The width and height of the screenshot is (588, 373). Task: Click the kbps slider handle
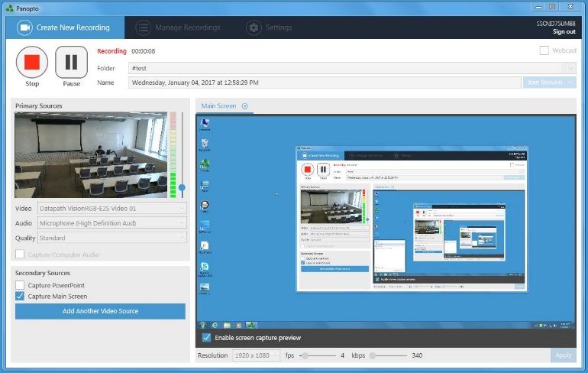coord(373,355)
